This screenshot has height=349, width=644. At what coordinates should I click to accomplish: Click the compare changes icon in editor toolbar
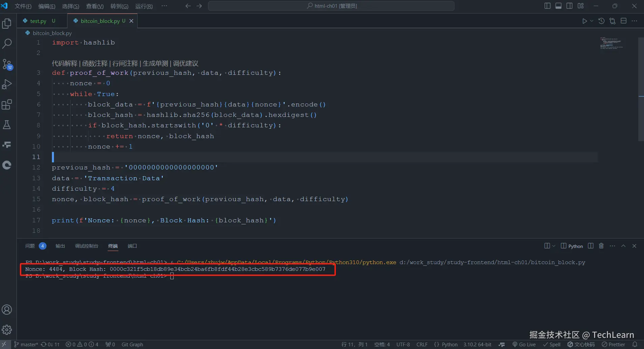(613, 21)
